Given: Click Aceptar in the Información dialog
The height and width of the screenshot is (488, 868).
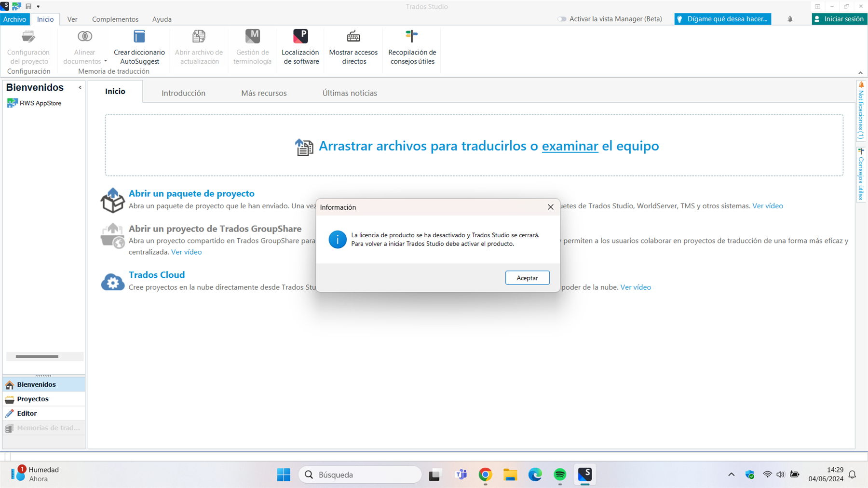Looking at the screenshot, I should tap(527, 278).
